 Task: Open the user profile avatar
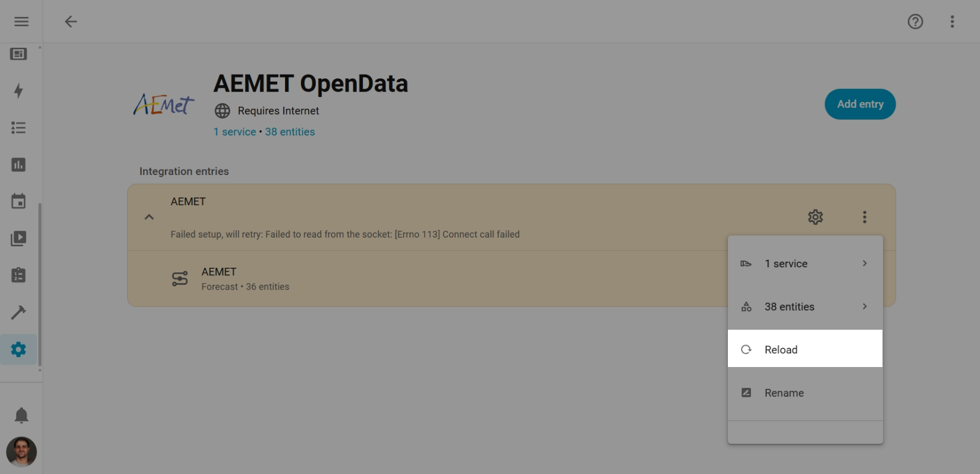click(x=21, y=452)
